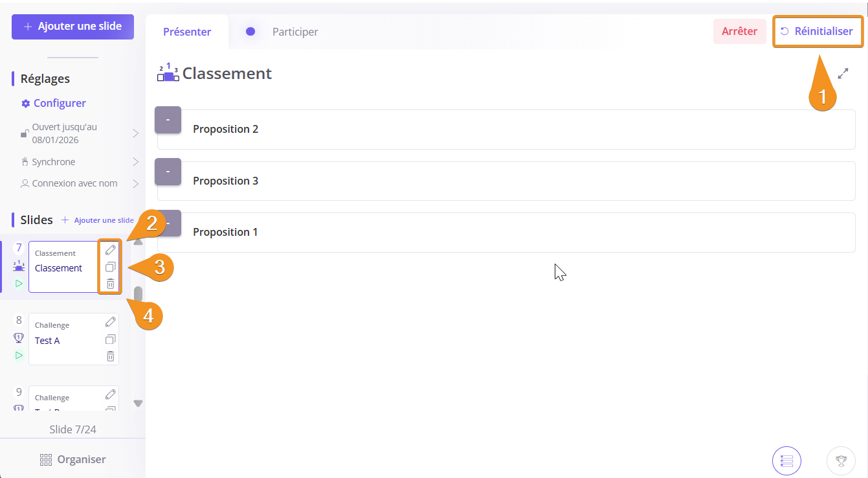Click the pencil icon on Test A slide
This screenshot has width=868, height=478.
point(111,322)
